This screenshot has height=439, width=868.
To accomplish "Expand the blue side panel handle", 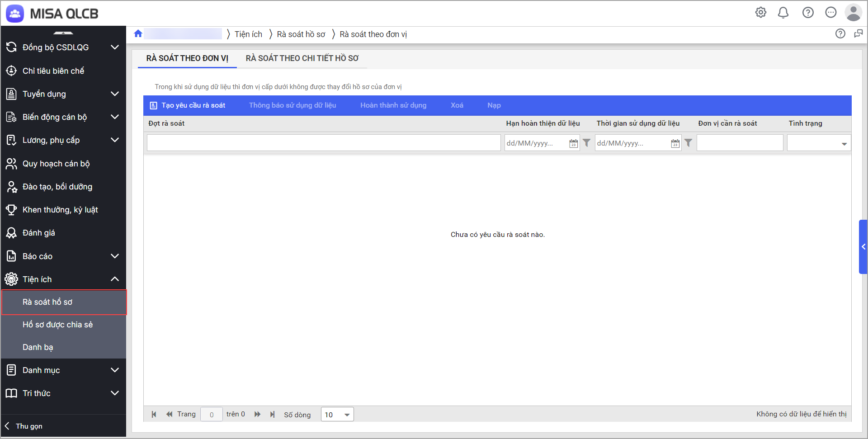I will 863,247.
